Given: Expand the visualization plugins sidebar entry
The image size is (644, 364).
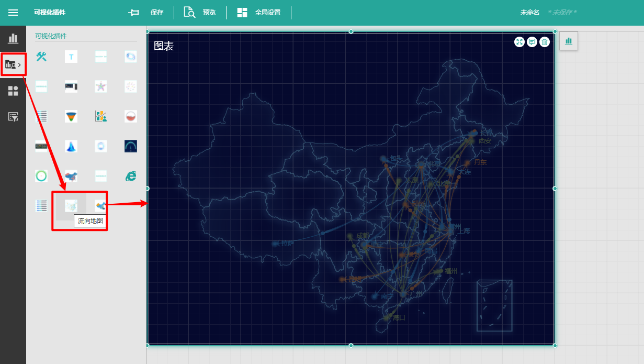Looking at the screenshot, I should 13,64.
